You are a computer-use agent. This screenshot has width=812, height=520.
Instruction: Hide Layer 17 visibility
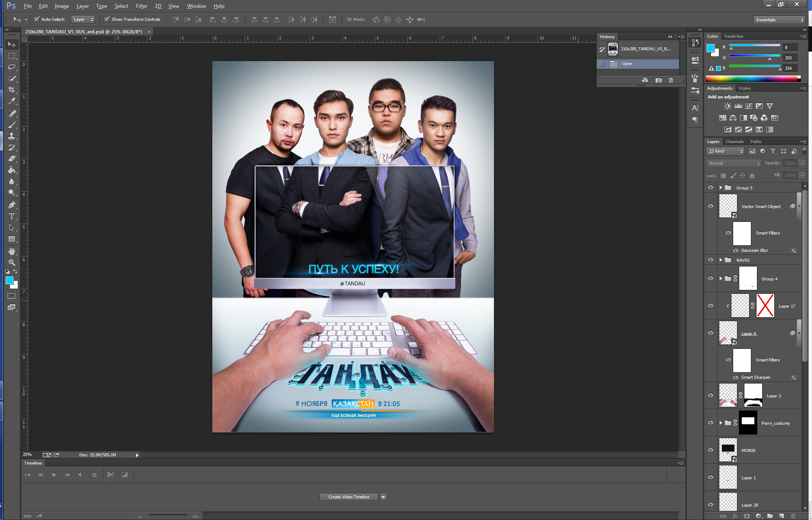pos(711,306)
